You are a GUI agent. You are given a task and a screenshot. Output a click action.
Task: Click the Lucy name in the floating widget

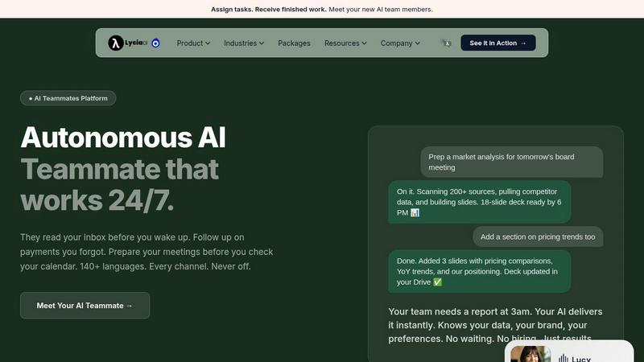(580, 359)
